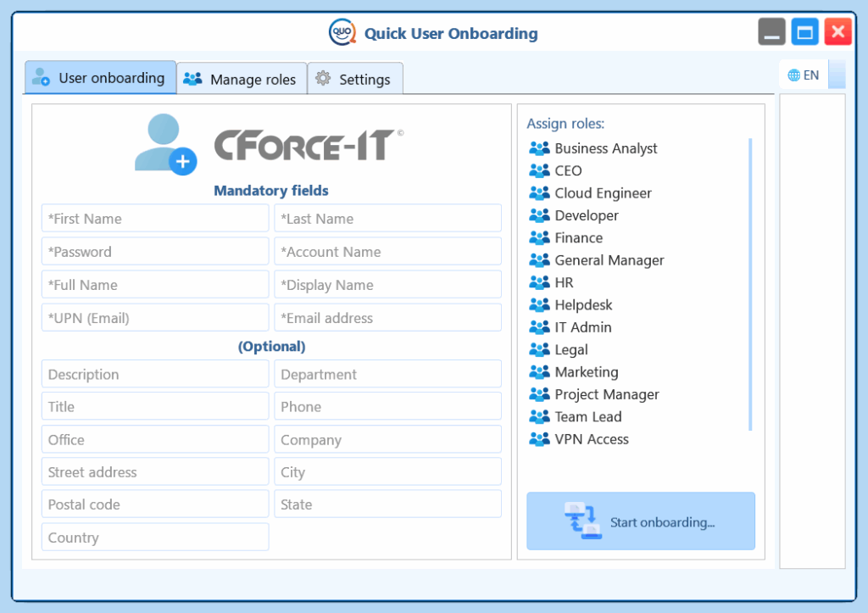Click the group icon next to Developer
Viewport: 868px width, 613px height.
pyautogui.click(x=539, y=215)
